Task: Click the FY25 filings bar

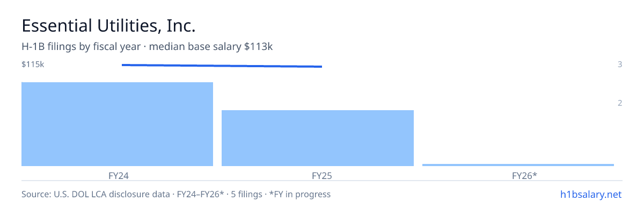Action: 318,138
